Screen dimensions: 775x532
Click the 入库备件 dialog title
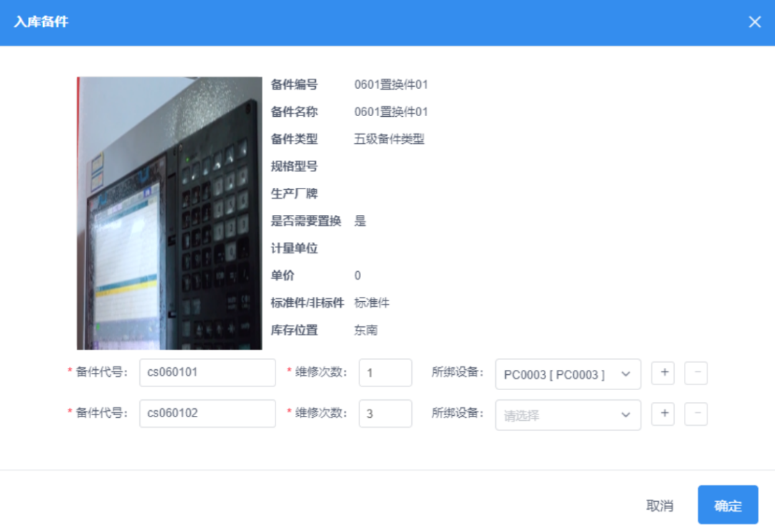tap(41, 22)
